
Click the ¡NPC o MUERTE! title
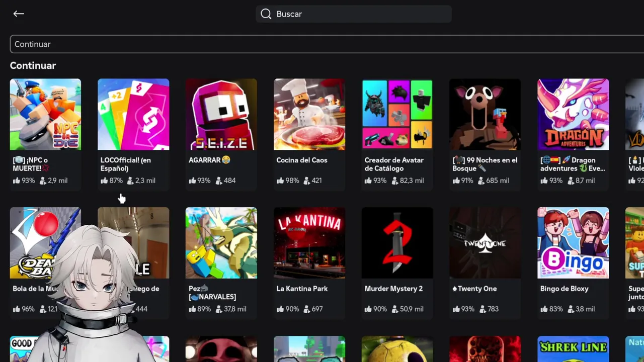pos(30,164)
